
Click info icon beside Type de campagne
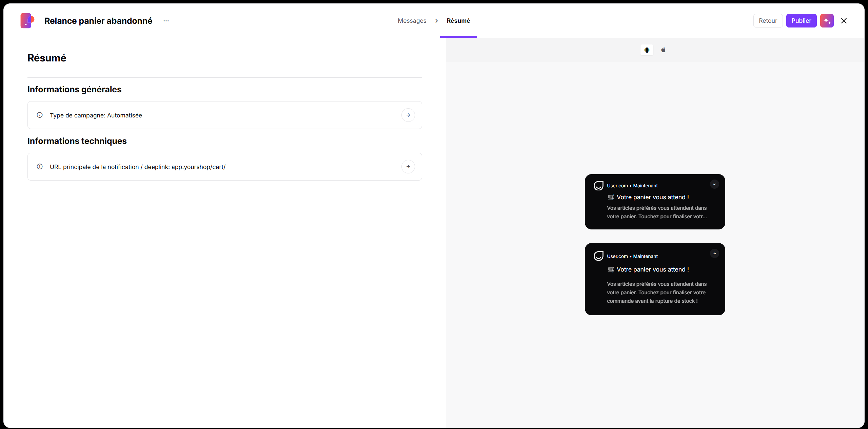coord(40,115)
